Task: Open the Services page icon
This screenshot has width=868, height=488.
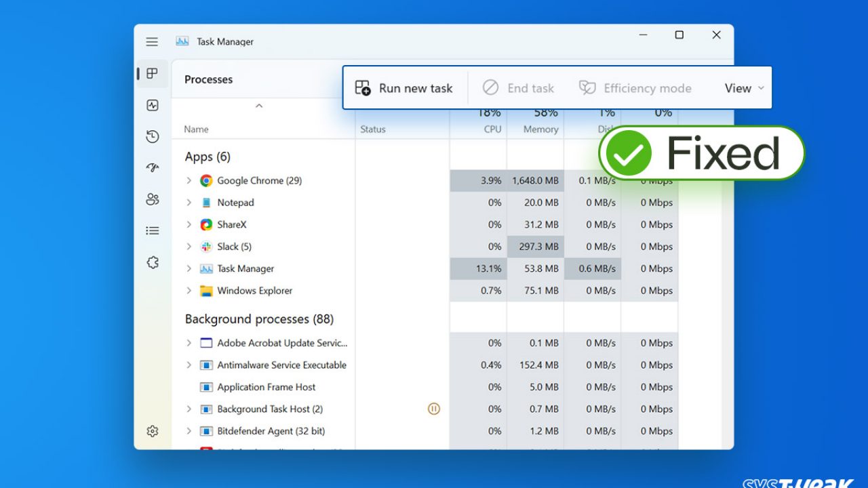Action: pyautogui.click(x=153, y=262)
